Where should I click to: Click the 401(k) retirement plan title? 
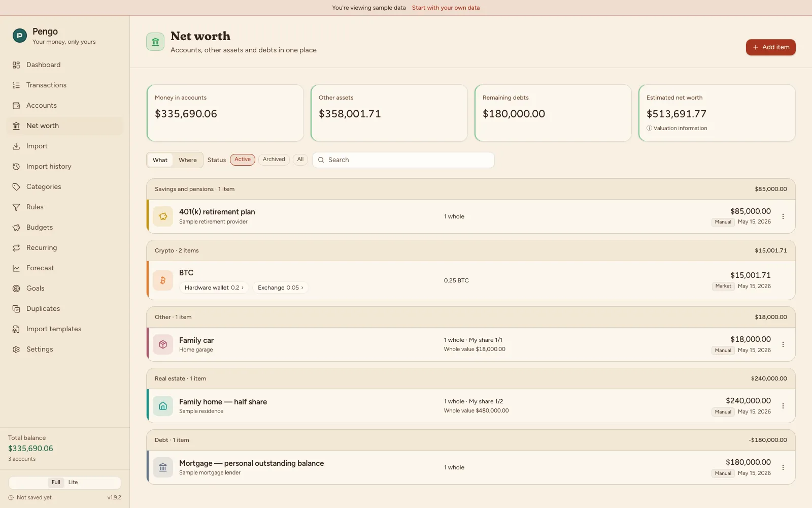click(217, 212)
